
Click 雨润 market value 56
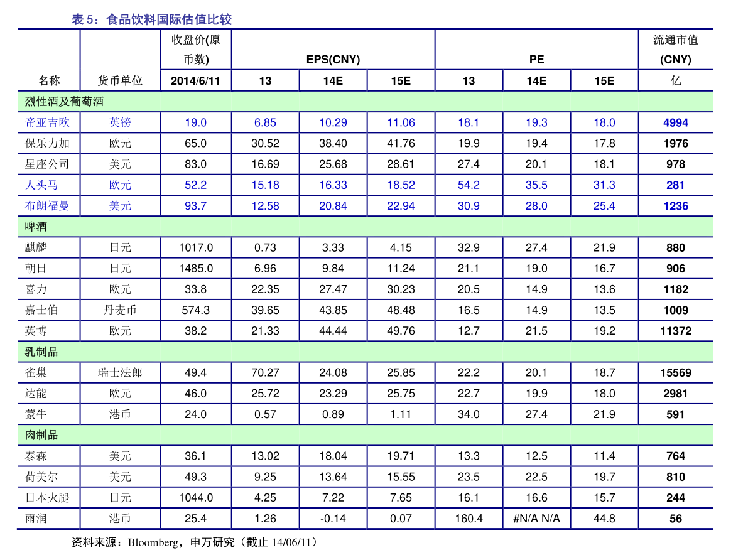click(x=676, y=519)
